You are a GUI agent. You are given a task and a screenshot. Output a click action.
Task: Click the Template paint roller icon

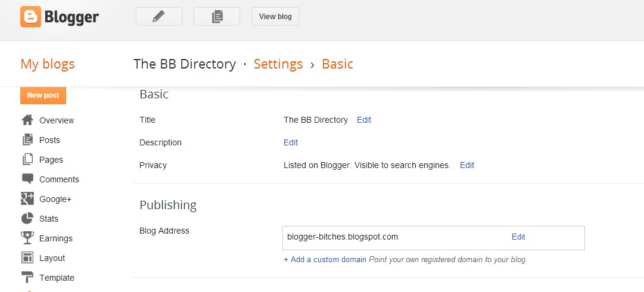pyautogui.click(x=27, y=278)
